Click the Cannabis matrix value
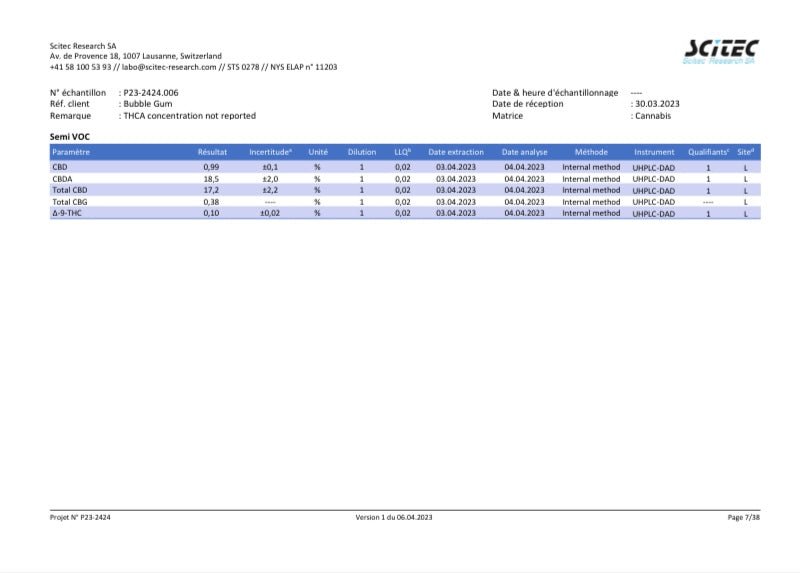 coord(653,116)
